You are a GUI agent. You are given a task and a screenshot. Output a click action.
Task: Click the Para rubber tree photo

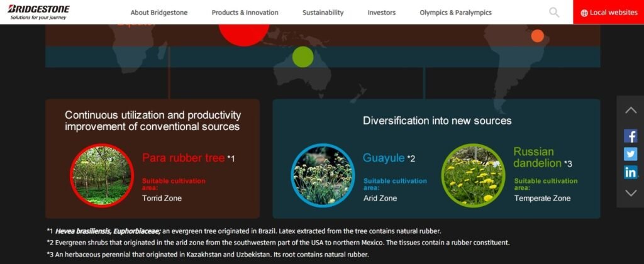(102, 175)
